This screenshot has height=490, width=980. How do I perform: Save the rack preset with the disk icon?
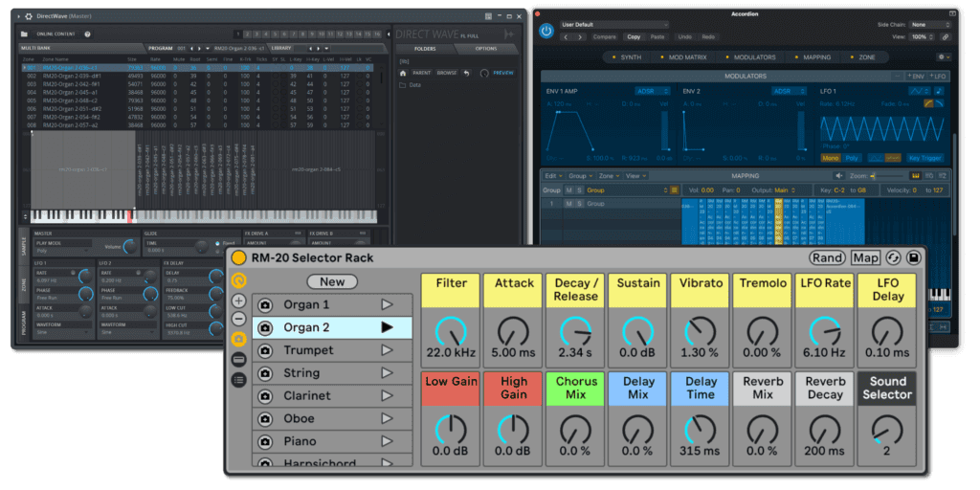[912, 257]
